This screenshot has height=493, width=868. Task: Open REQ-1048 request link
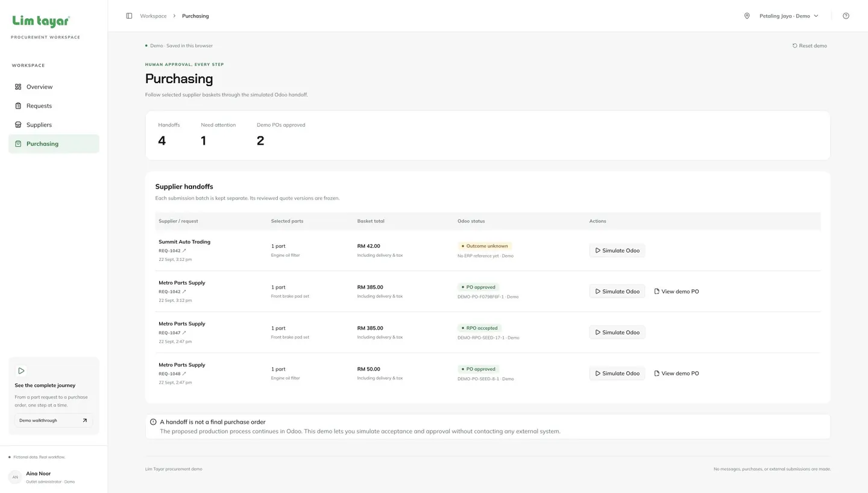[x=172, y=374]
